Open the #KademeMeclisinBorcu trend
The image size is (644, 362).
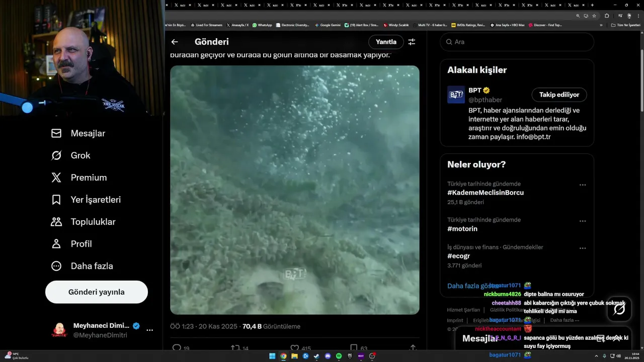tap(486, 193)
